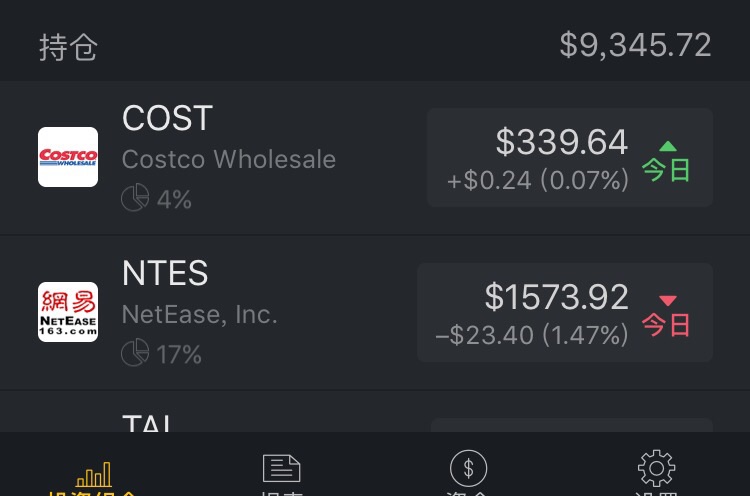Viewport: 750px width, 496px height.
Task: Tap the 持仓 section header
Action: (68, 47)
